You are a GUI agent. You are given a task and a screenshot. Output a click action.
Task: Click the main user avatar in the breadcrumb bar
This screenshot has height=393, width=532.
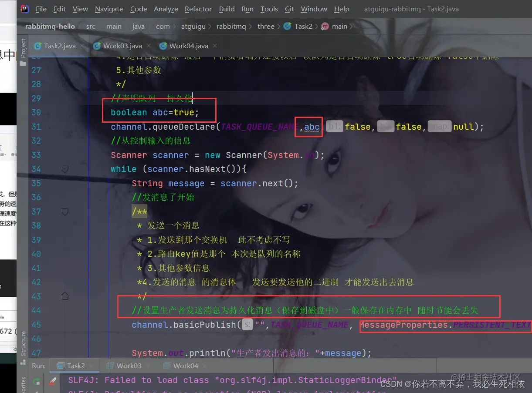[325, 26]
